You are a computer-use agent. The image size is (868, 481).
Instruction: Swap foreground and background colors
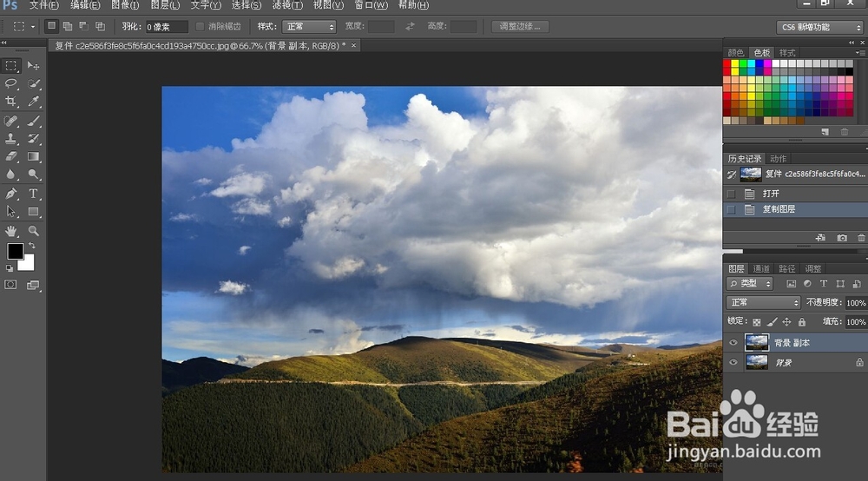32,245
